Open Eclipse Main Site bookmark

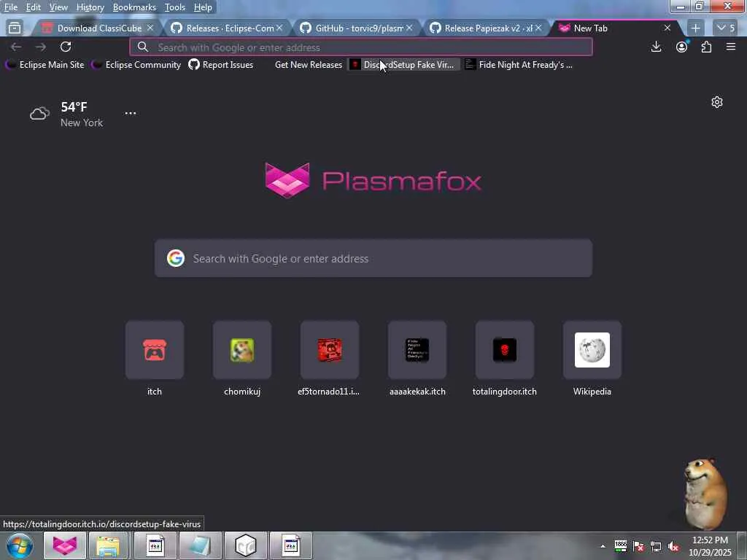tap(45, 65)
